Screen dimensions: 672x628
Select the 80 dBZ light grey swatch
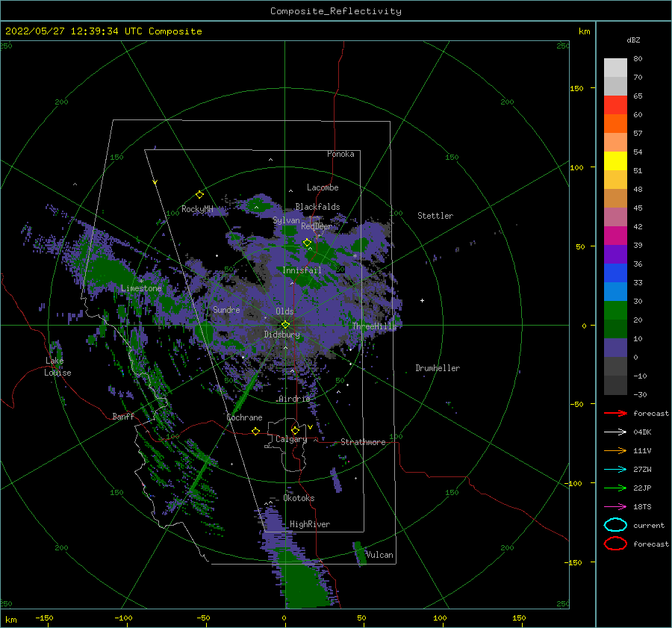point(615,67)
